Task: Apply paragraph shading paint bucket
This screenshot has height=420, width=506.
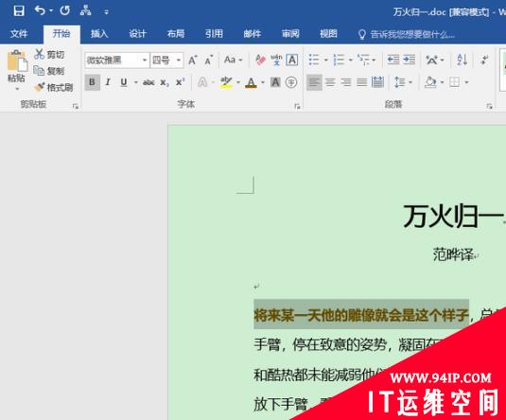Action: [431, 82]
